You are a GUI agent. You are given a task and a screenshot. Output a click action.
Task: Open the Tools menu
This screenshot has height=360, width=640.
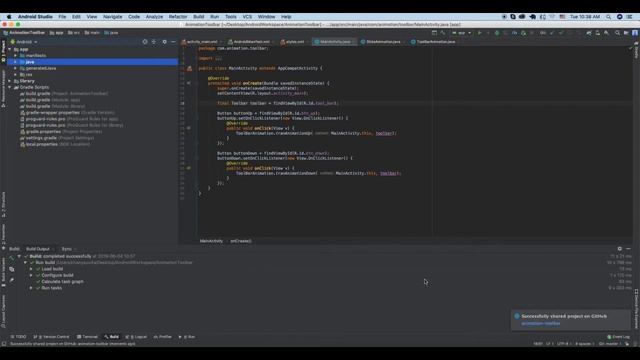click(231, 17)
